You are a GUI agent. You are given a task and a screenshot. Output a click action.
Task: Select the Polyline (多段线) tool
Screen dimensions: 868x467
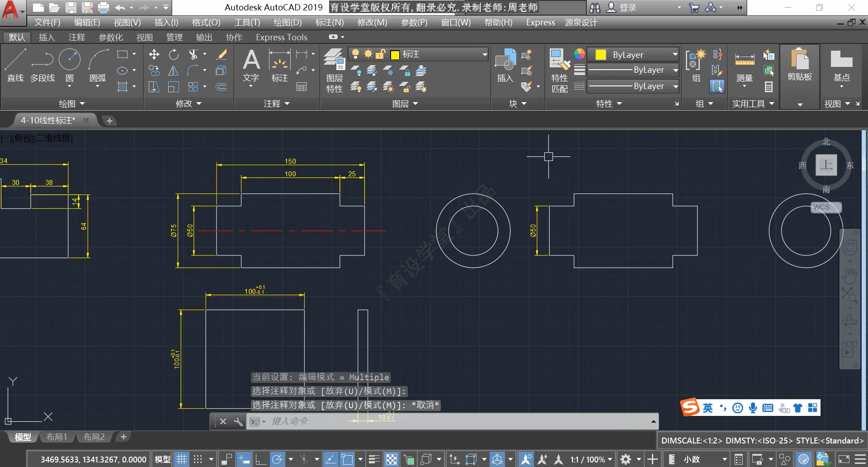click(x=42, y=66)
